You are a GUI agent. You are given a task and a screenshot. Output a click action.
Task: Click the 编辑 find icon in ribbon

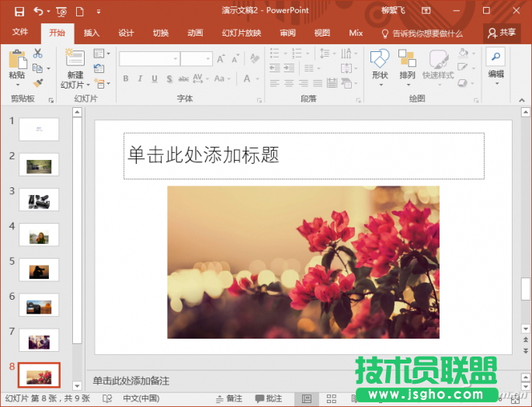click(x=495, y=56)
